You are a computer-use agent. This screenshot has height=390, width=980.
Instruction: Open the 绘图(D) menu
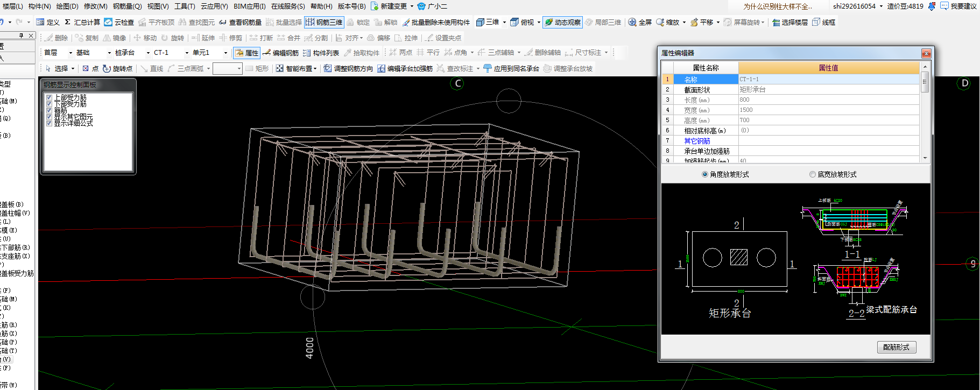(67, 6)
